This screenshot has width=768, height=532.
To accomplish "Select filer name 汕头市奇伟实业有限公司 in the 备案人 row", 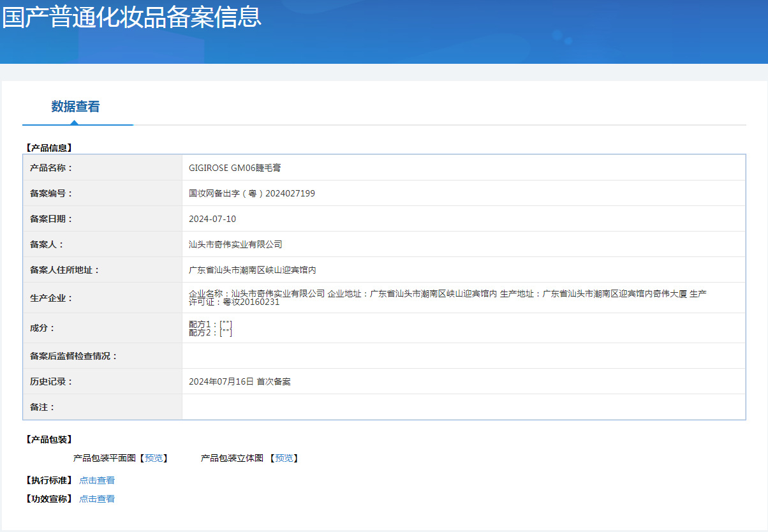I will point(235,244).
